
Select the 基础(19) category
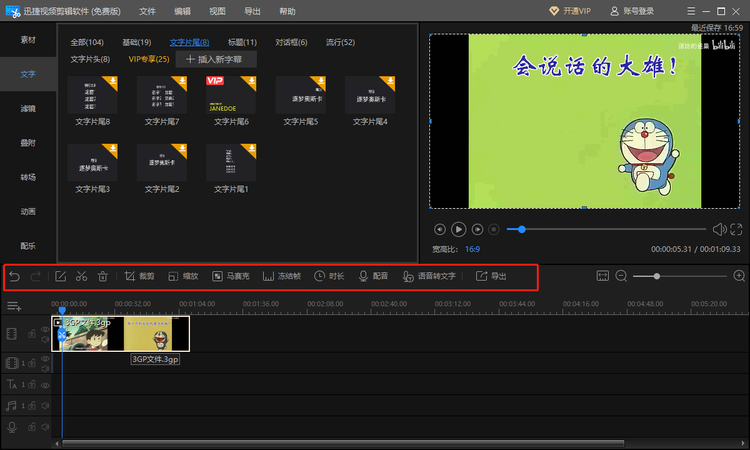pyautogui.click(x=137, y=43)
